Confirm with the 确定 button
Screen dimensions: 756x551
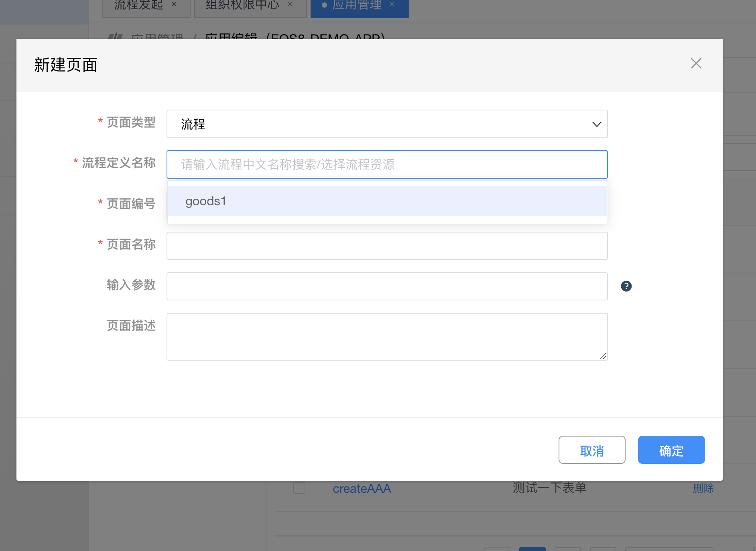[x=671, y=450]
